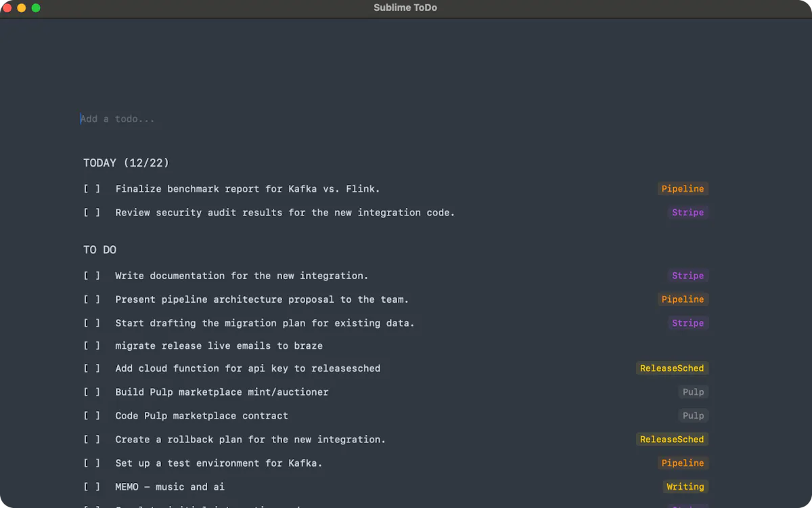Click todo text "Build Pulp marketplace mint/auctioner"
812x508 pixels.
click(222, 392)
